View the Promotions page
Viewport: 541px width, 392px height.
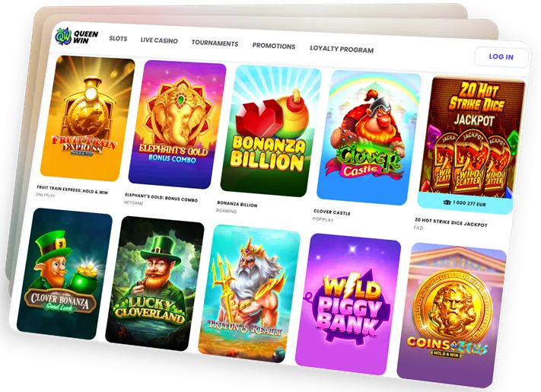[x=274, y=46]
